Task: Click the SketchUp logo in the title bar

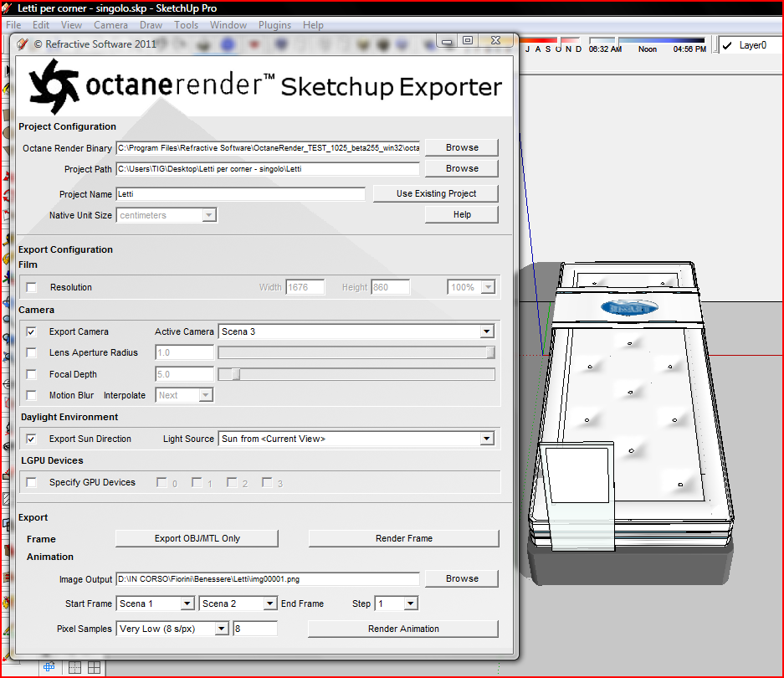Action: pos(7,8)
